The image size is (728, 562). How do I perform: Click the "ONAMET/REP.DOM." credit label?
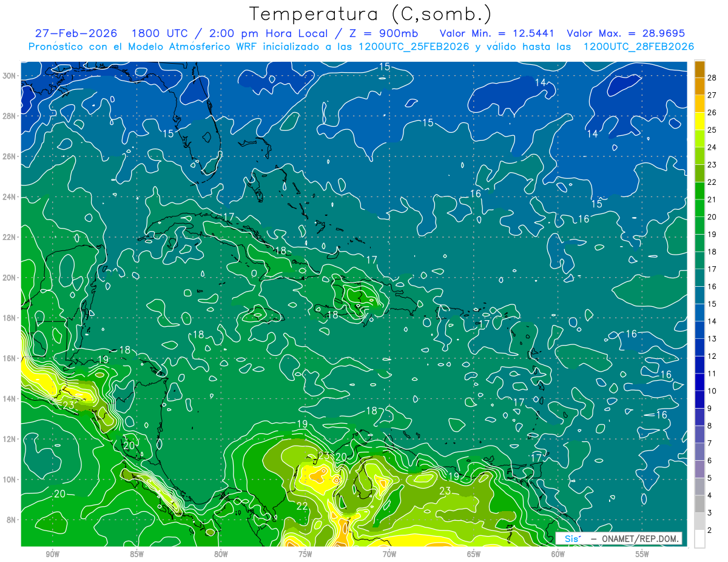640,538
